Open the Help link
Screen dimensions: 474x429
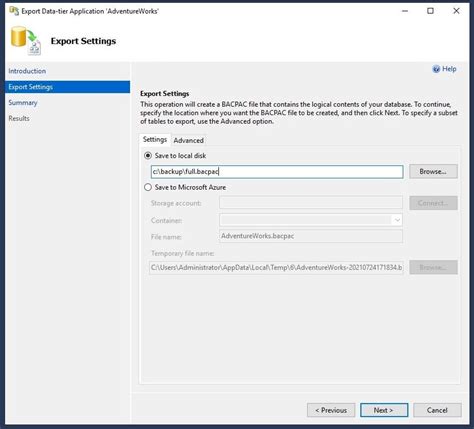(449, 69)
